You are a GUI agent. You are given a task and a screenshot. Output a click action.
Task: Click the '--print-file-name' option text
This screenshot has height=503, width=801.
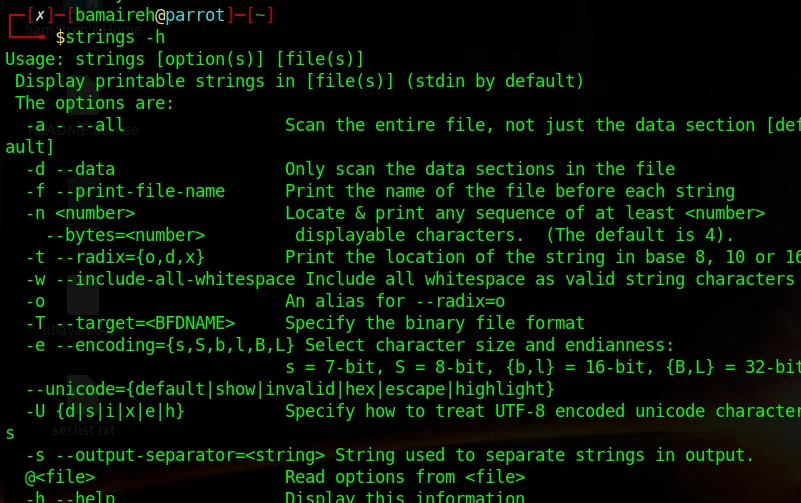click(140, 191)
